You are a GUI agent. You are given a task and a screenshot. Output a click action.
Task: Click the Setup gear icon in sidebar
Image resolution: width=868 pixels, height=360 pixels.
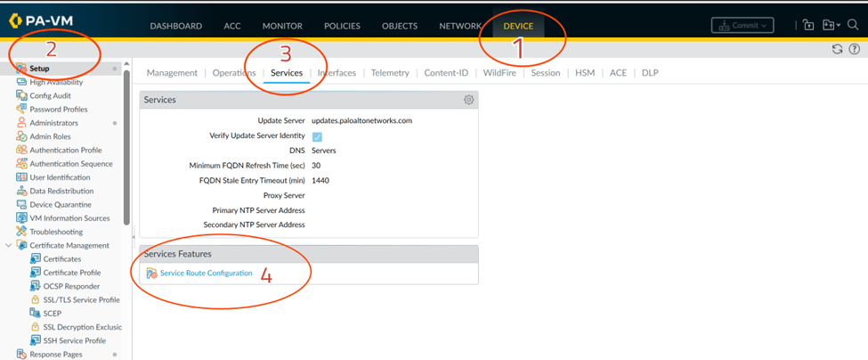[x=21, y=69]
